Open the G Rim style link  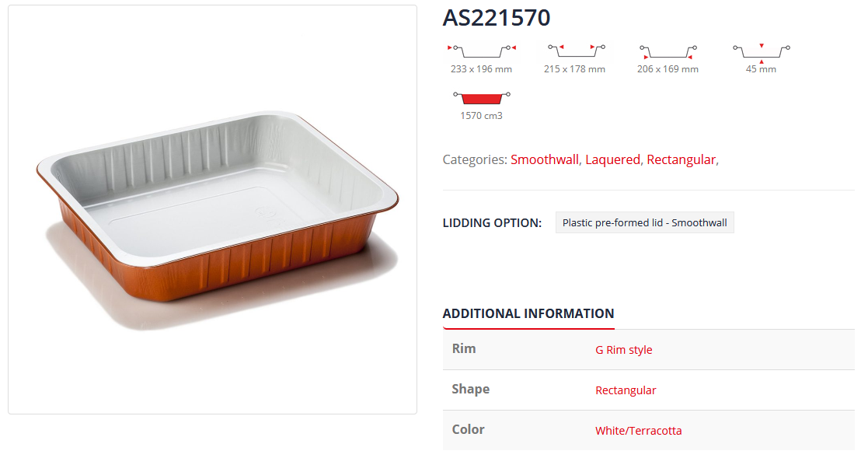(x=623, y=350)
